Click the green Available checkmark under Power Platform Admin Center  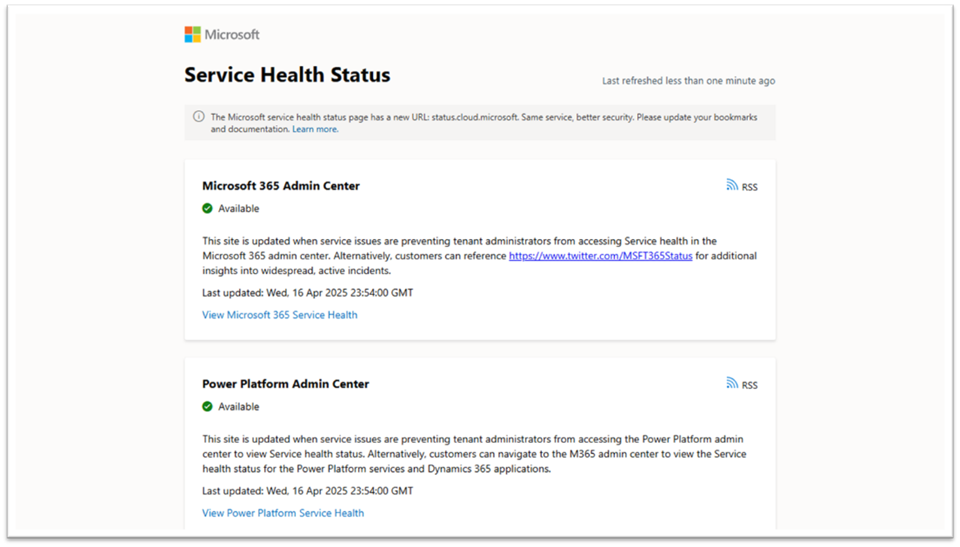tap(208, 406)
